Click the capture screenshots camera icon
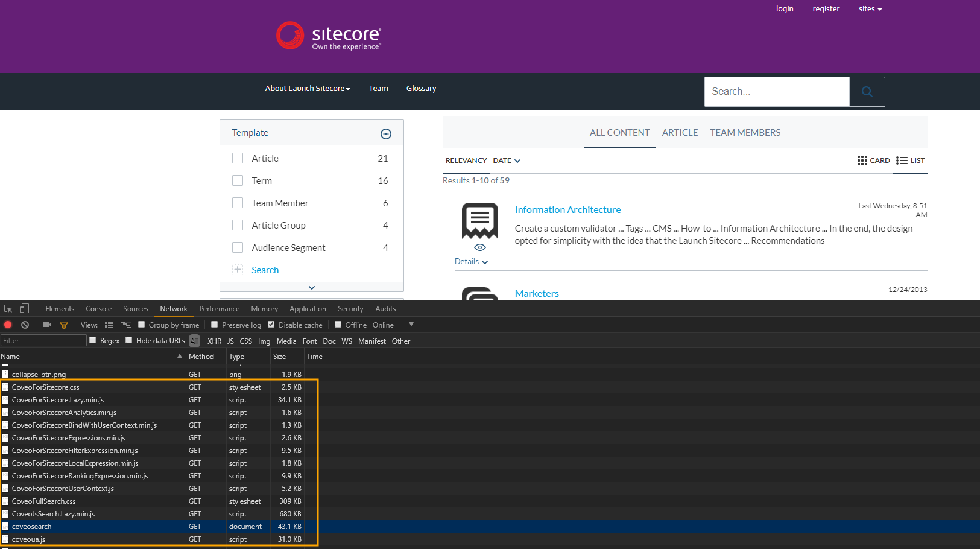Screen dimensions: 980x549 pyautogui.click(x=47, y=325)
